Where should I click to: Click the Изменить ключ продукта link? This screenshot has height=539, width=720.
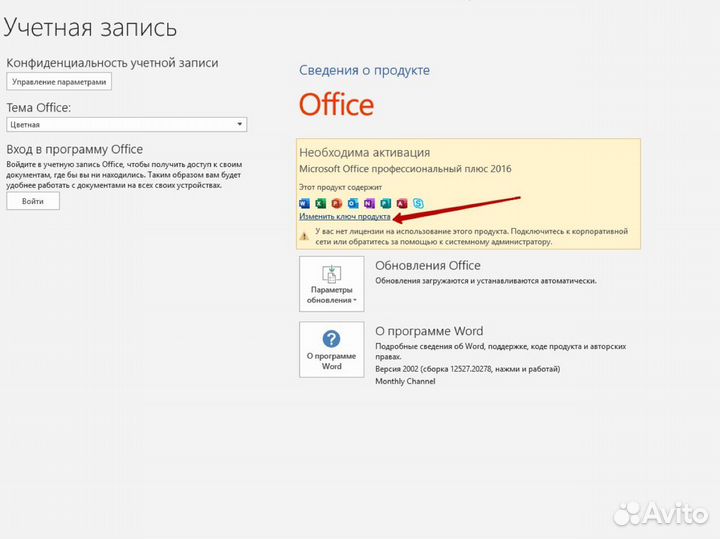[345, 216]
